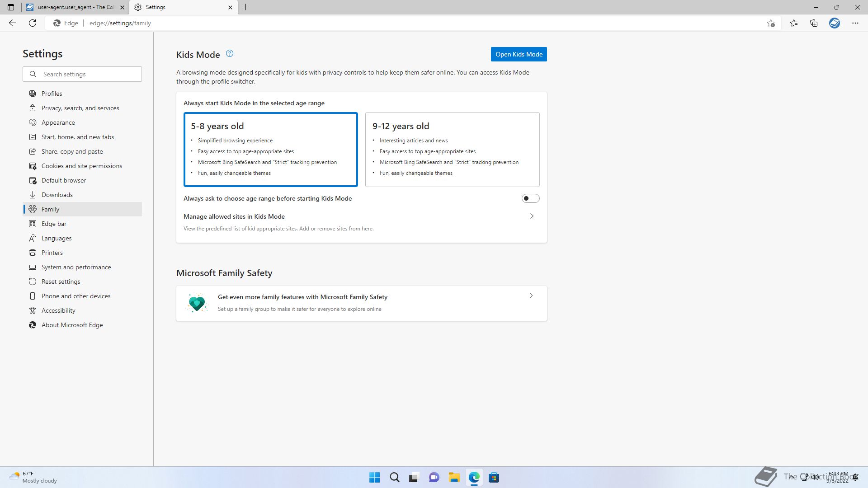
Task: Open Phone and other devices
Action: 82,296
